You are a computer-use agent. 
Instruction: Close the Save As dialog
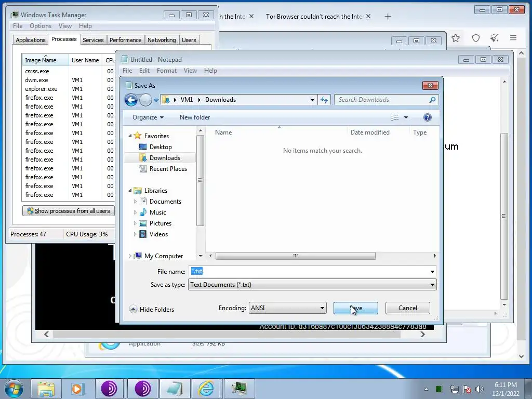coord(430,86)
